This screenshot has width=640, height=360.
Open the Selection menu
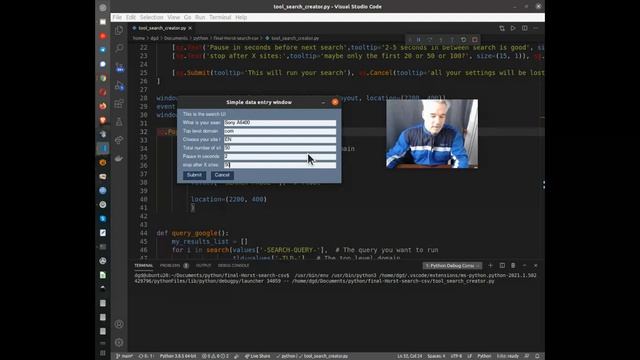[x=151, y=17]
